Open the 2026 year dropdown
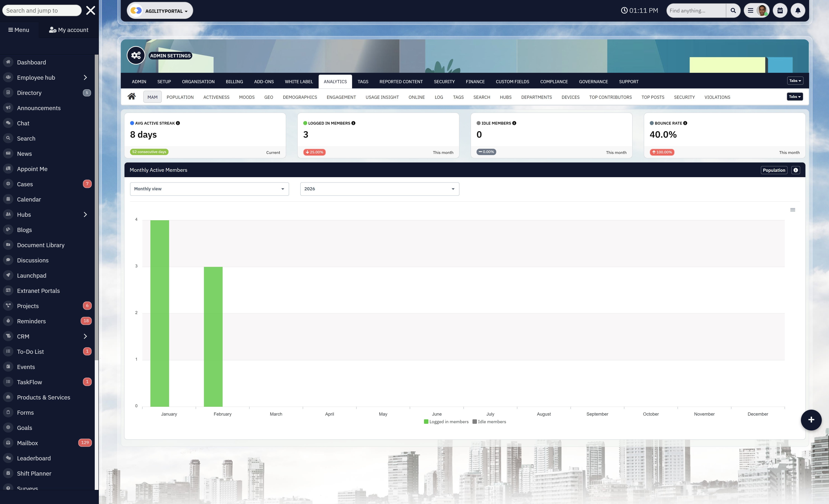This screenshot has height=504, width=829. (379, 189)
